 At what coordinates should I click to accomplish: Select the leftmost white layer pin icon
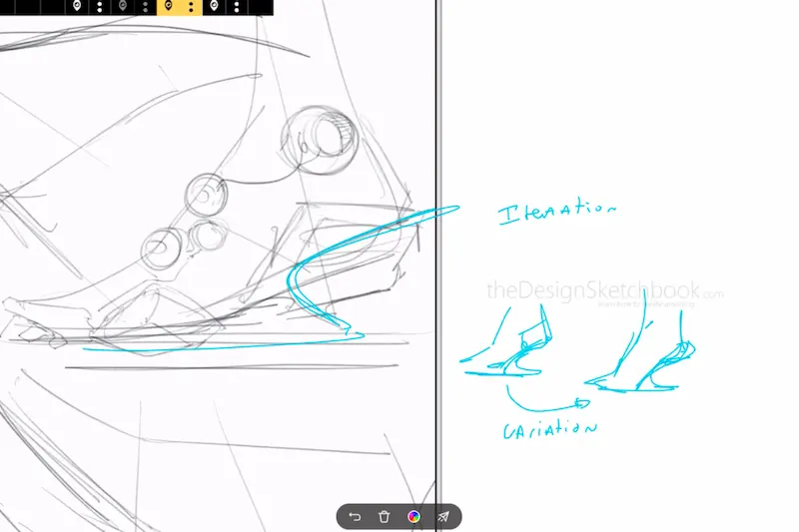tap(77, 6)
